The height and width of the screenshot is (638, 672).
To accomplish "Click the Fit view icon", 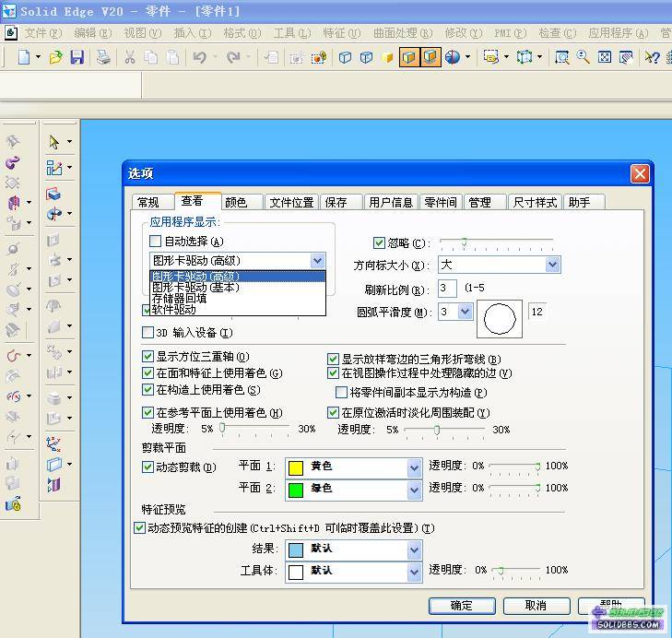I will [x=605, y=57].
